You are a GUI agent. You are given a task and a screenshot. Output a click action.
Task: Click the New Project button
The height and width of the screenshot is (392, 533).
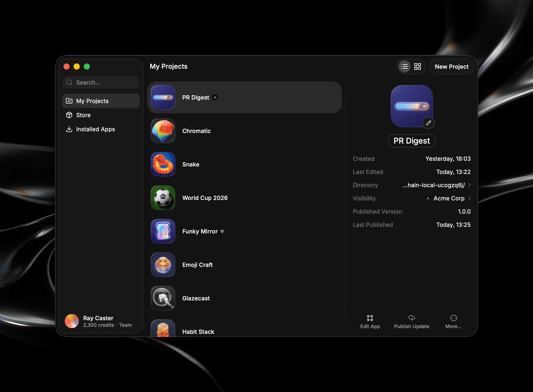[451, 67]
